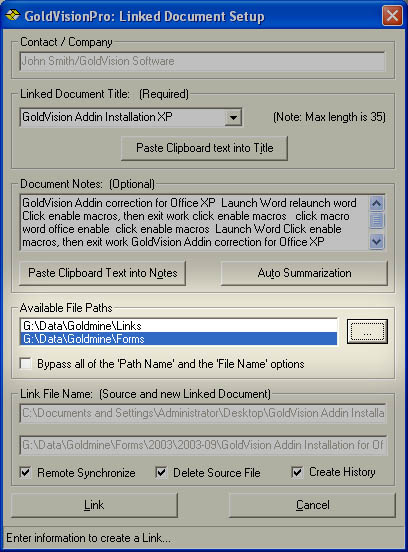Click the Link button
The height and width of the screenshot is (552, 408).
(x=94, y=505)
